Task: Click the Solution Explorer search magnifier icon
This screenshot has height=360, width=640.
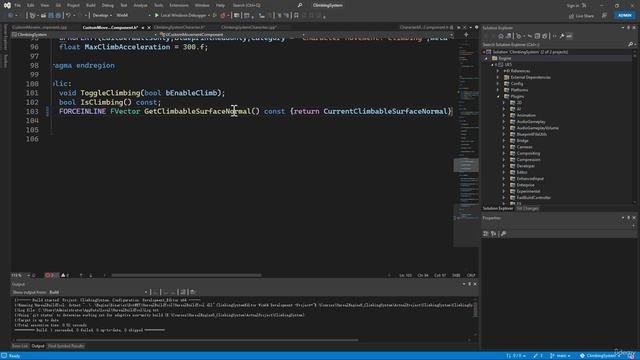Action: 631,44
